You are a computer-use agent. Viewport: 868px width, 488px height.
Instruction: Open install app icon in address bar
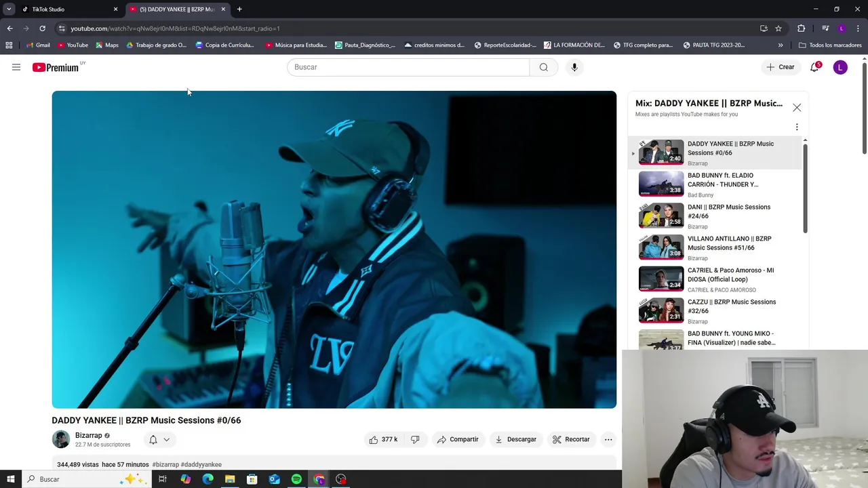[x=764, y=28]
